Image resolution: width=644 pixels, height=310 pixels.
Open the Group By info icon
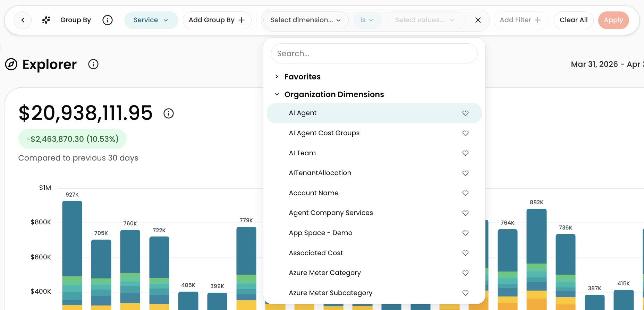click(108, 20)
